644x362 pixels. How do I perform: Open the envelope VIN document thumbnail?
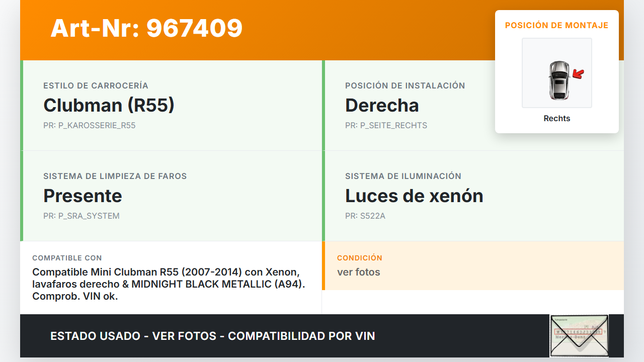pyautogui.click(x=579, y=335)
